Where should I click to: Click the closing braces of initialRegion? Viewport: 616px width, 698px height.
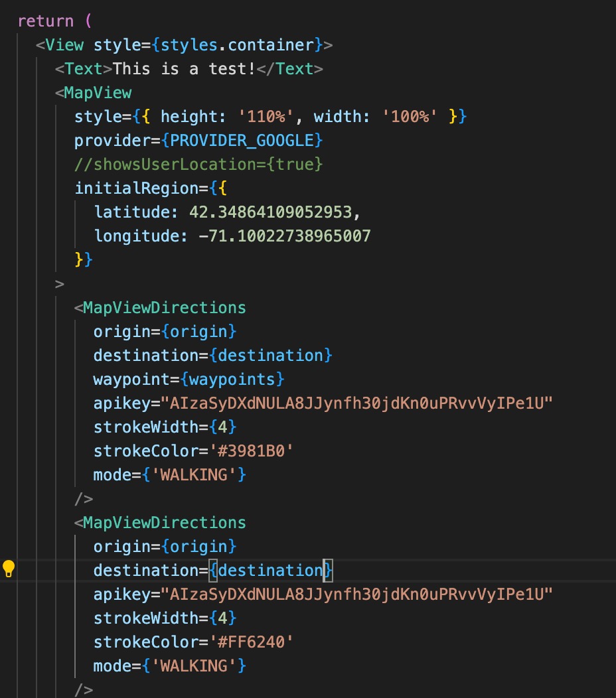84,259
